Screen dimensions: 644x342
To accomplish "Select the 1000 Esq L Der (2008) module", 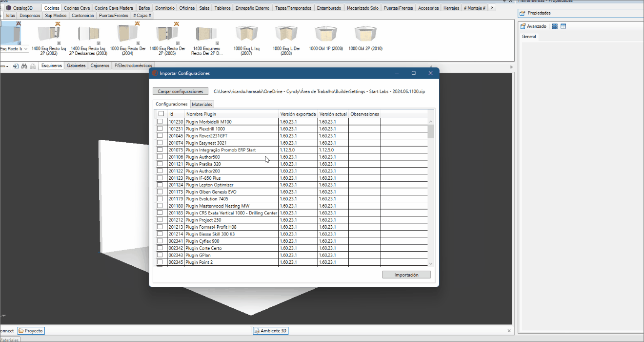I will pos(286,40).
